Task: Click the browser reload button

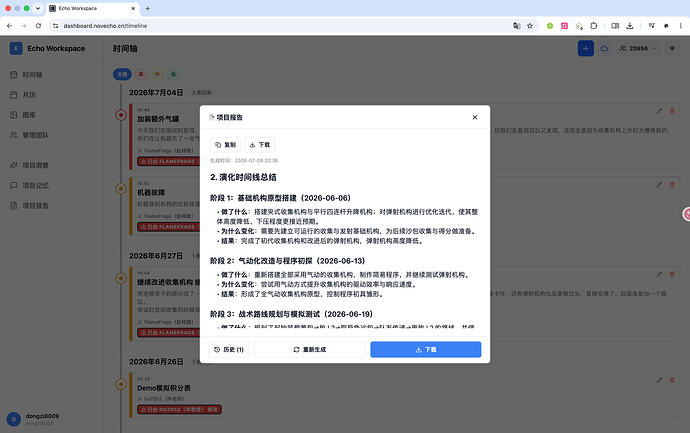Action: tap(38, 26)
